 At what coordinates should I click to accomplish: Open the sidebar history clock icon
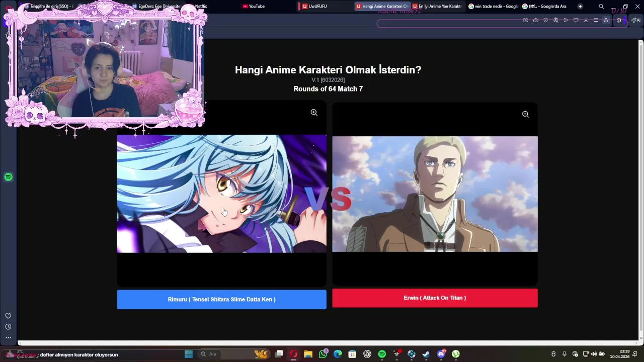pyautogui.click(x=8, y=327)
